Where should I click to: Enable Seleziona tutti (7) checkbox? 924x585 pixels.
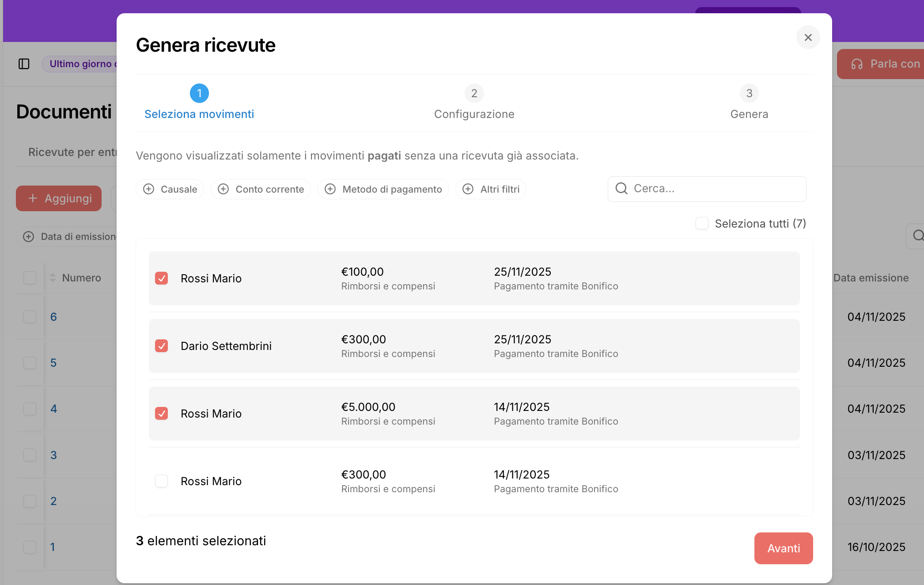pyautogui.click(x=702, y=224)
